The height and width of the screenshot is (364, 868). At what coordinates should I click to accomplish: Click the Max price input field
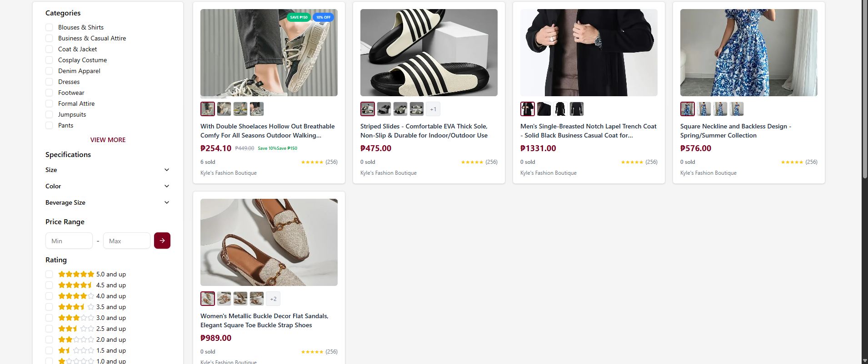coord(127,241)
